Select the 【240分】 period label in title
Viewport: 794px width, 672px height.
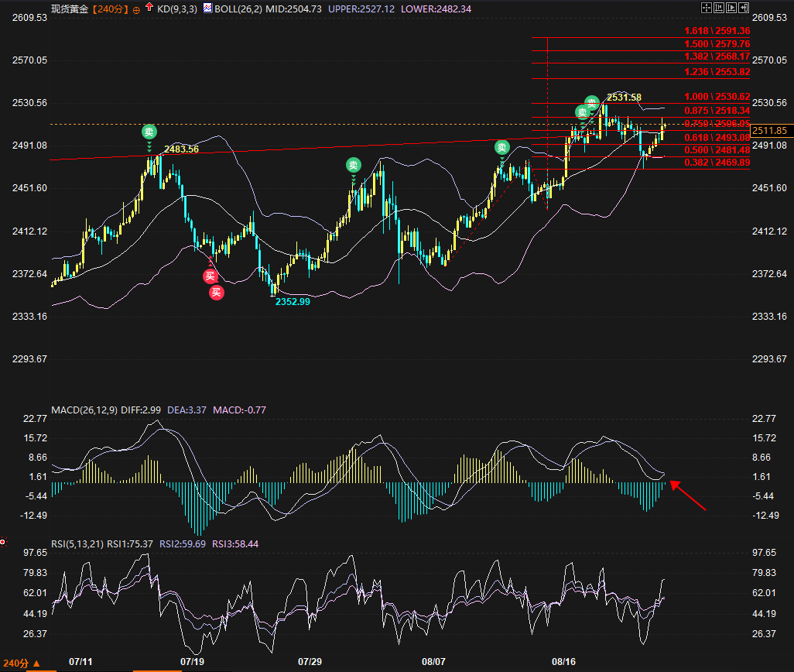112,9
